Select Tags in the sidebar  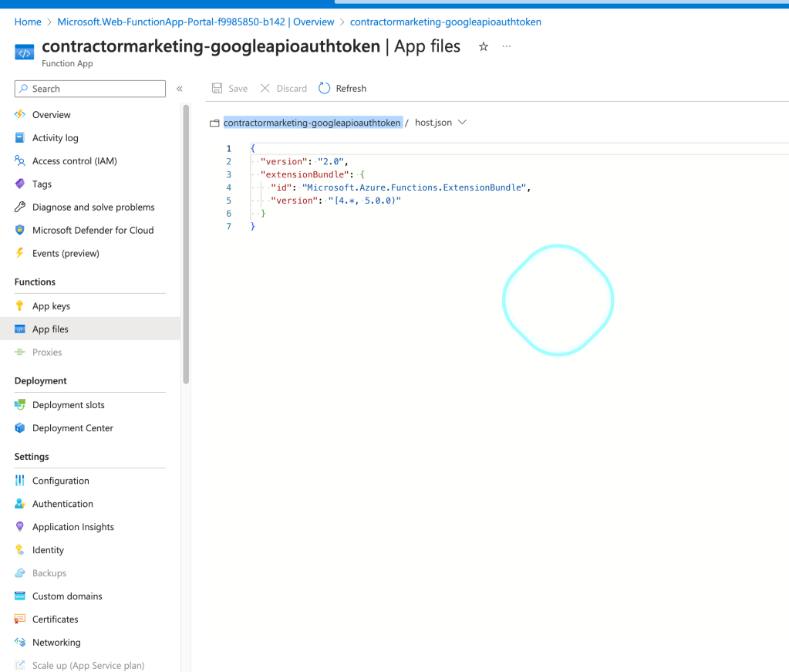(x=42, y=184)
